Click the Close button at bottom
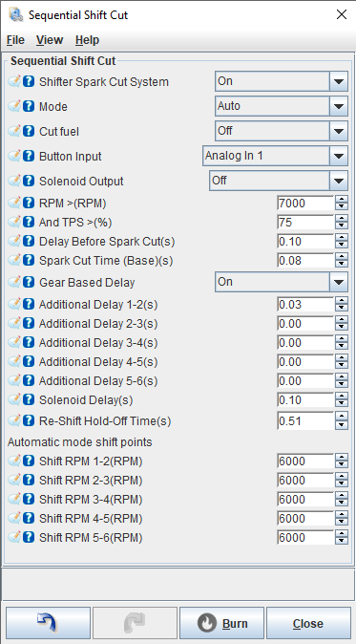The width and height of the screenshot is (356, 644). pos(308,624)
